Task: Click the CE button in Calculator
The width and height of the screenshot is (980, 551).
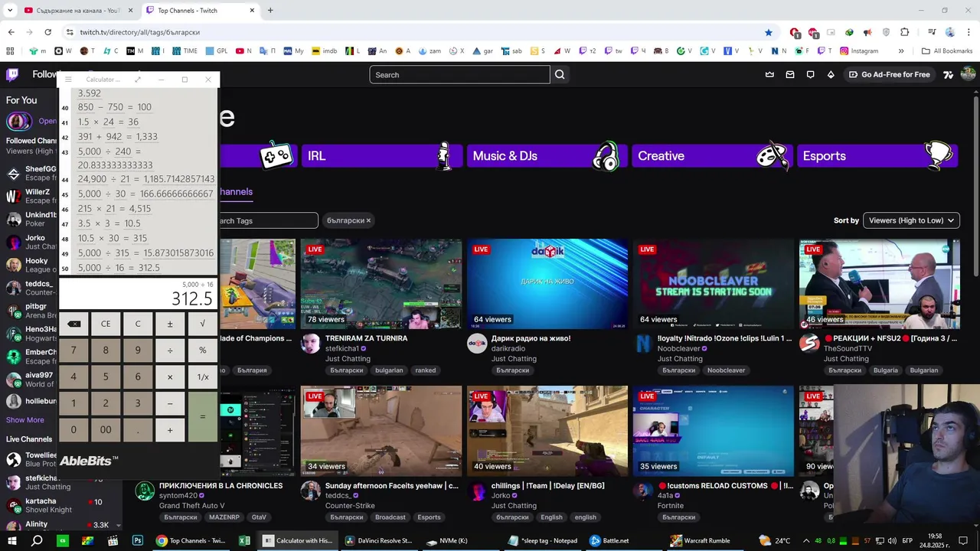Action: tap(106, 324)
